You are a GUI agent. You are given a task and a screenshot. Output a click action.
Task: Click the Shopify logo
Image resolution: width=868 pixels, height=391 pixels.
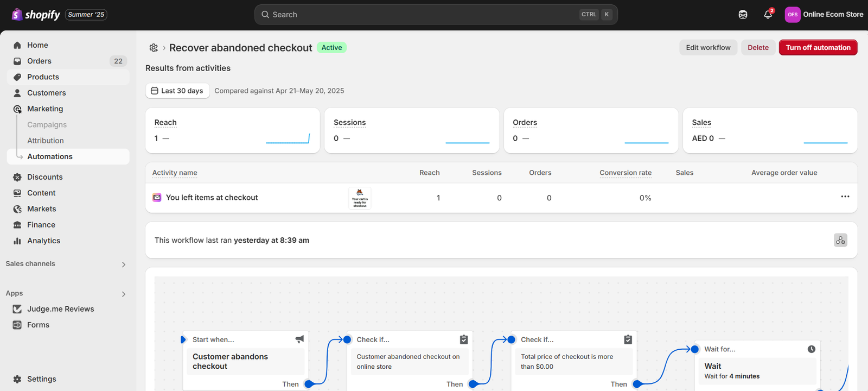coord(36,15)
